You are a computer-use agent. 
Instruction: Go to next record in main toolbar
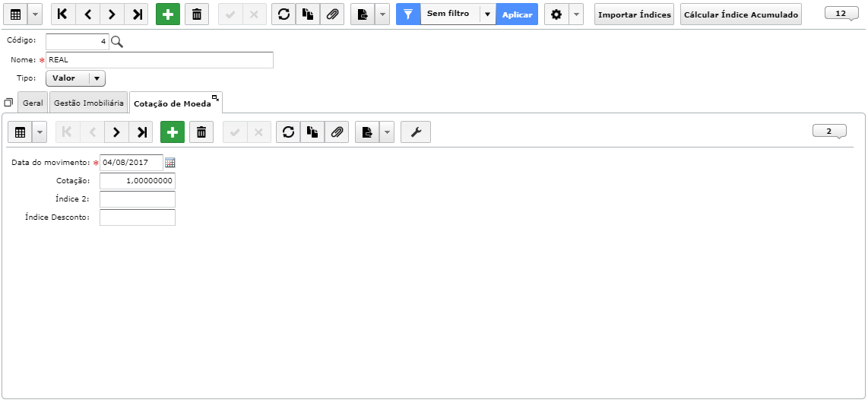click(x=112, y=15)
